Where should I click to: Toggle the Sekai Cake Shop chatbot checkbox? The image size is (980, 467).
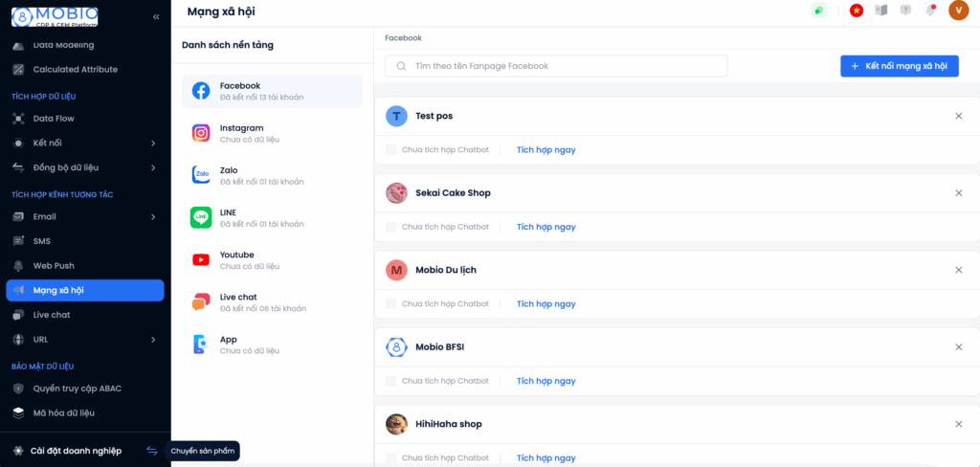click(x=390, y=227)
